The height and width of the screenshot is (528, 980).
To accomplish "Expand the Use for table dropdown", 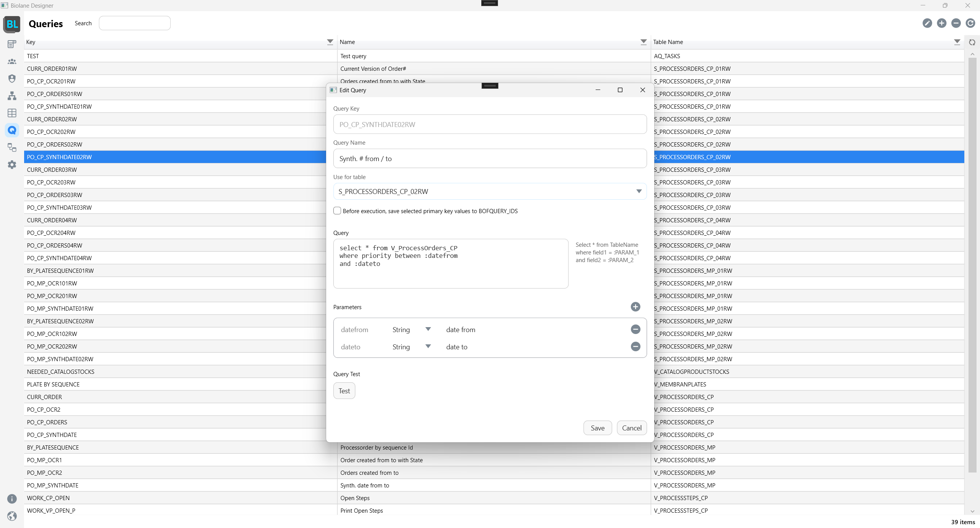I will 639,191.
